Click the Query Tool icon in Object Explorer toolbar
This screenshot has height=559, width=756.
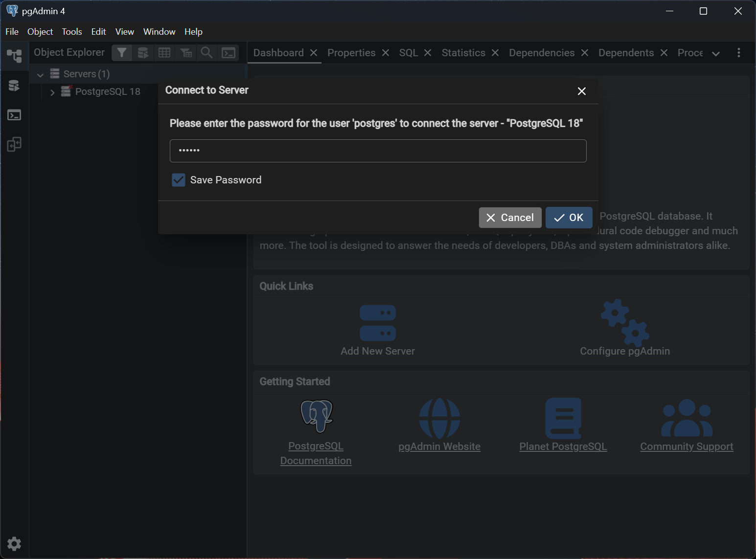pos(143,53)
